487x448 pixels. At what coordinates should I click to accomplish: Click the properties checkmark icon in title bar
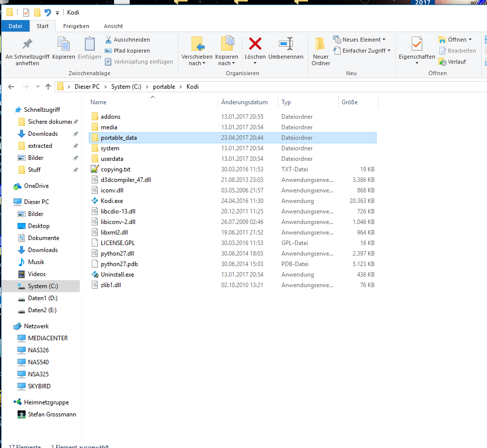26,13
